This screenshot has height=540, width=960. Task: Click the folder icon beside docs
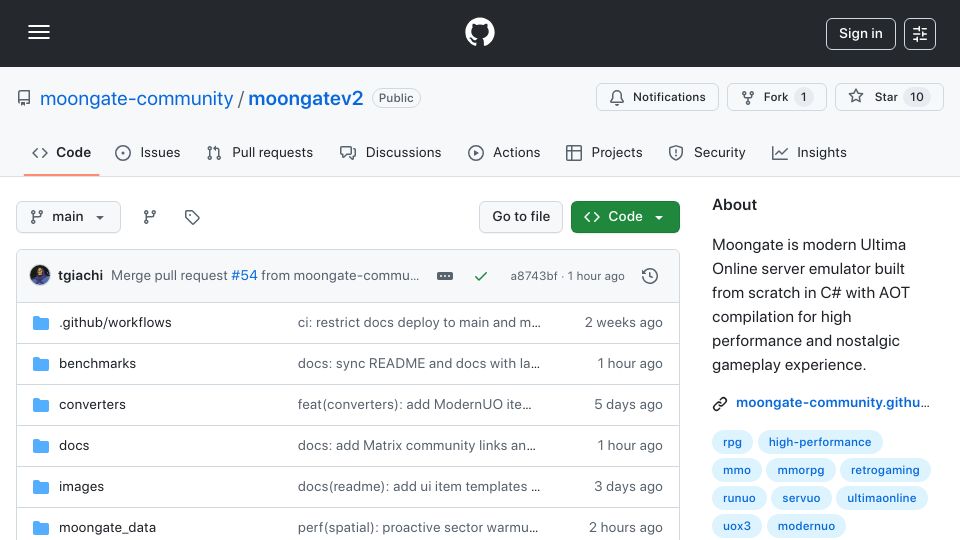click(41, 446)
